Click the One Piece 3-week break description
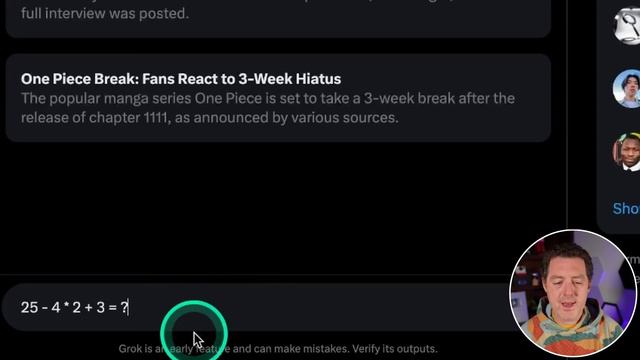The image size is (640, 360). pos(268,108)
